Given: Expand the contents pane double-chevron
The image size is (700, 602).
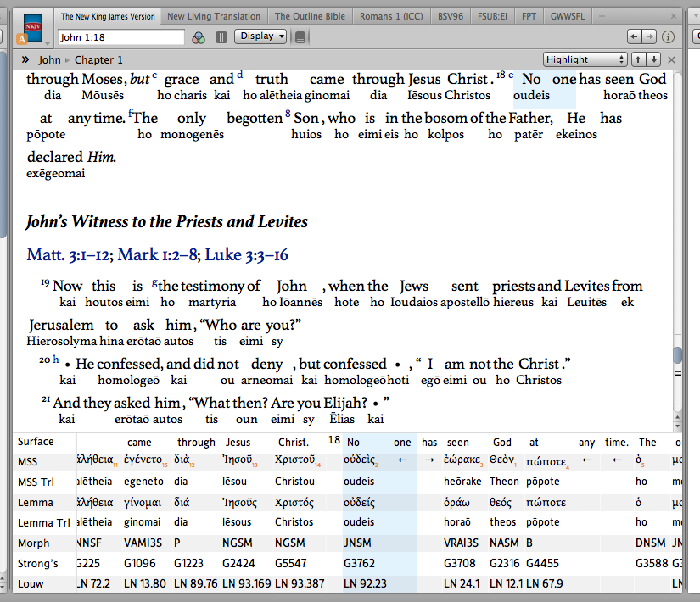Looking at the screenshot, I should 25,59.
